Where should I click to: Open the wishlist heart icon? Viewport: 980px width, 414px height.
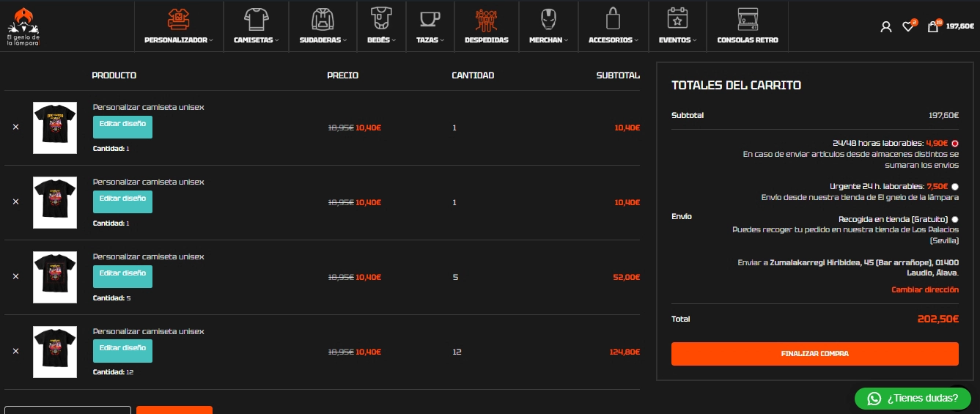(x=907, y=27)
